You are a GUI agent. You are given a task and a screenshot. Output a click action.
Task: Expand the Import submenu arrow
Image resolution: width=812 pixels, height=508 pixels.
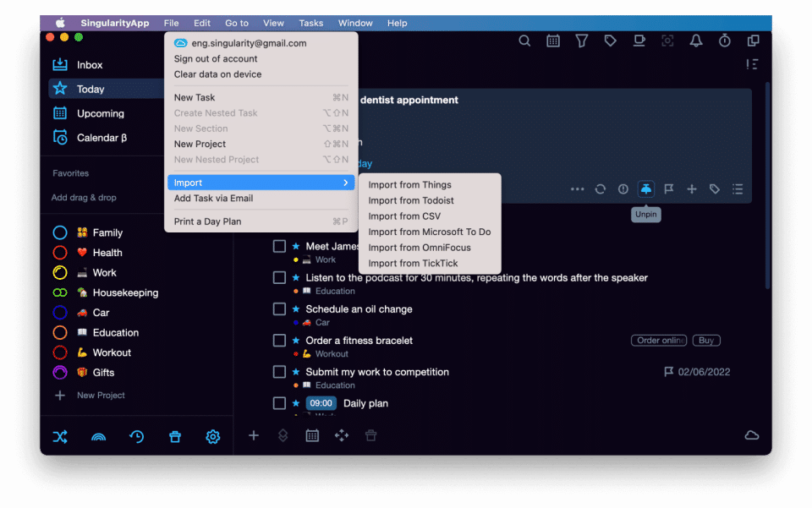point(345,183)
